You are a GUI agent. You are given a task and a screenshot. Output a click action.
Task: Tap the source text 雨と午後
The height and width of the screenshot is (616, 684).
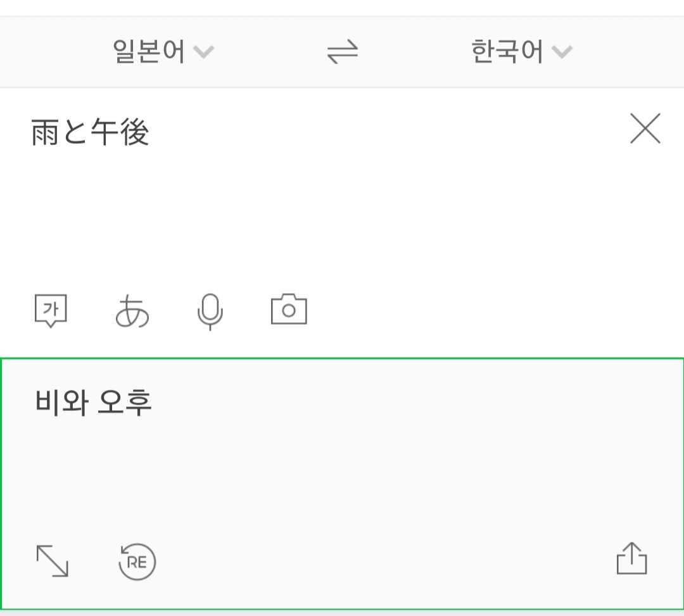click(90, 133)
